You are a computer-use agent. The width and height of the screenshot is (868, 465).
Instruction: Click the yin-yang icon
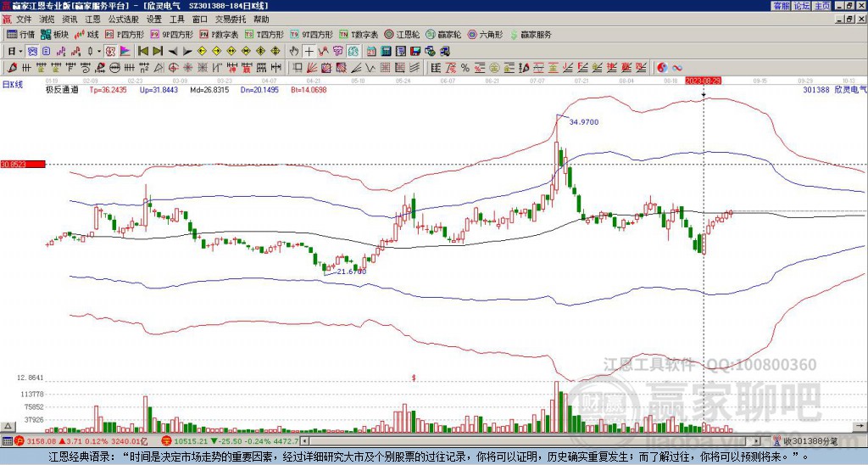click(x=662, y=68)
